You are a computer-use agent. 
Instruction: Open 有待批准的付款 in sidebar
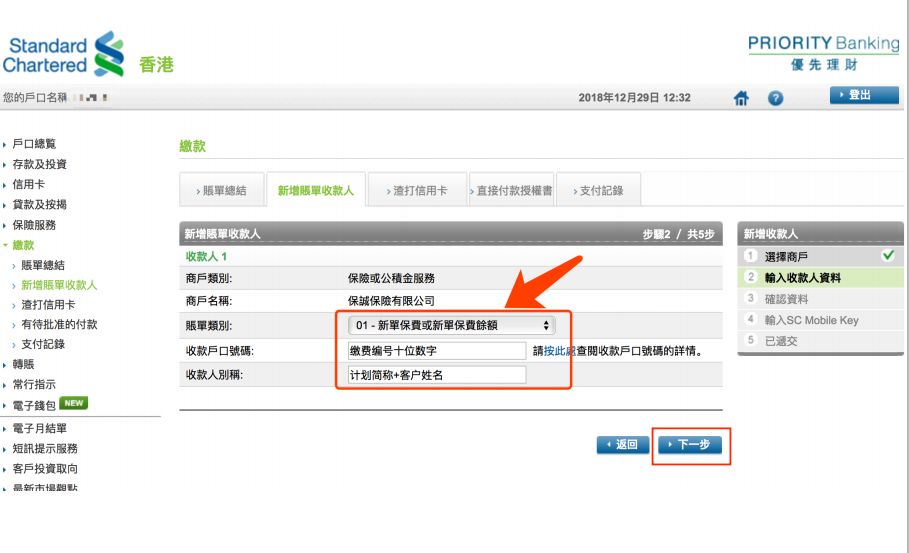coord(59,324)
